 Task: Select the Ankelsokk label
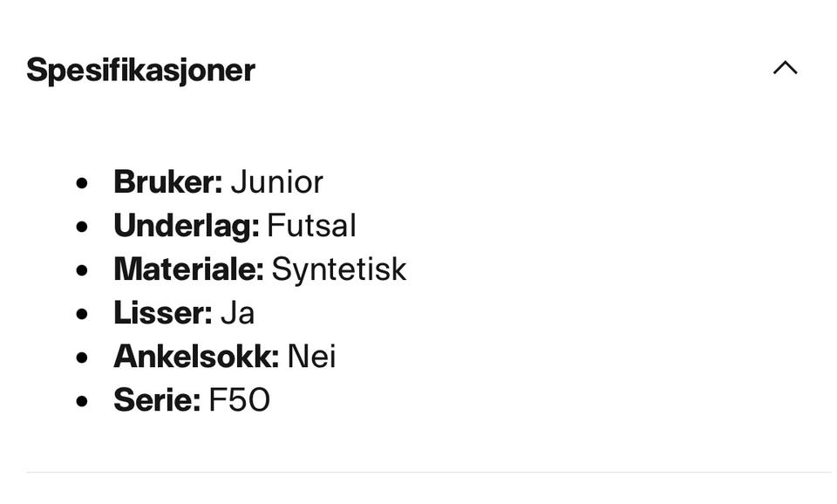[196, 356]
